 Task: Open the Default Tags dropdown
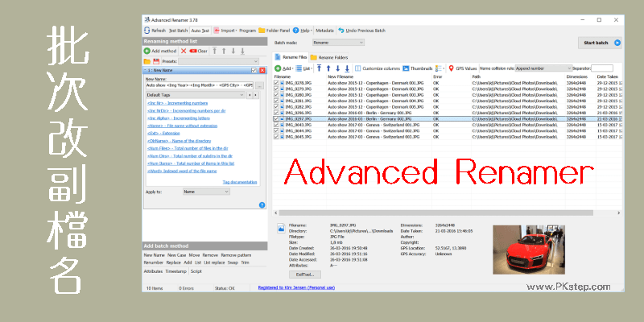coord(196,95)
